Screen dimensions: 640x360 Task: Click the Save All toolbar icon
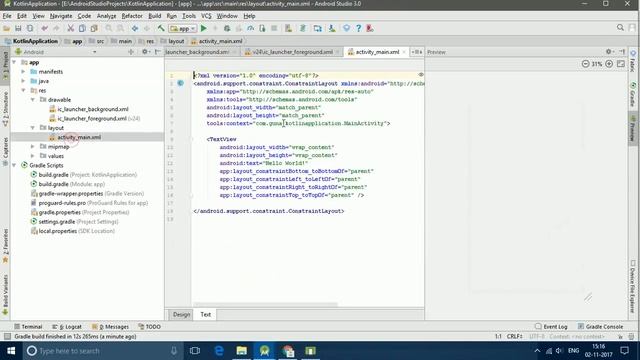(18, 29)
